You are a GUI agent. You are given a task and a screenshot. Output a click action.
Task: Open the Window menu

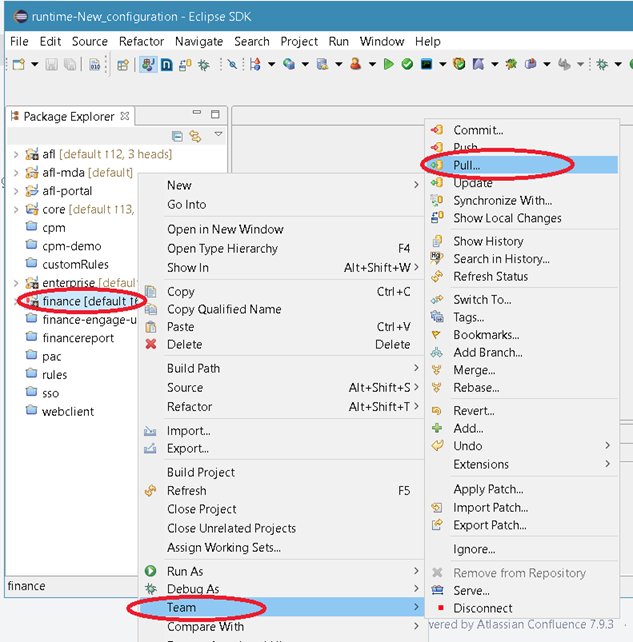[x=381, y=41]
